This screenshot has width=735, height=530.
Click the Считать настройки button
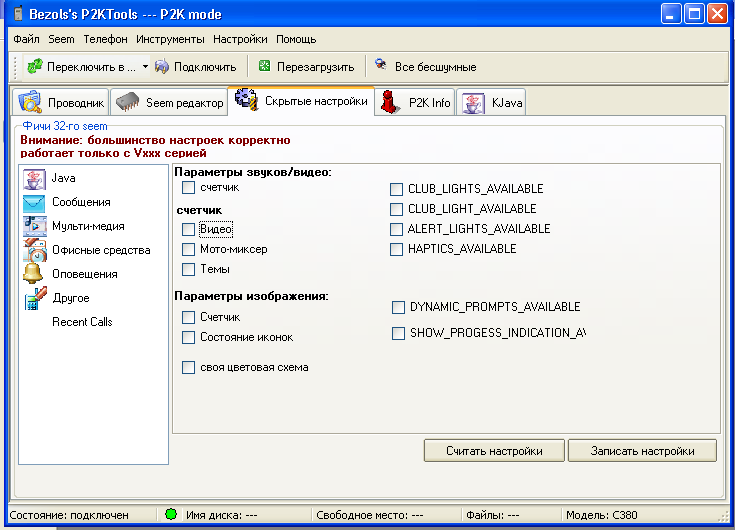pos(494,451)
